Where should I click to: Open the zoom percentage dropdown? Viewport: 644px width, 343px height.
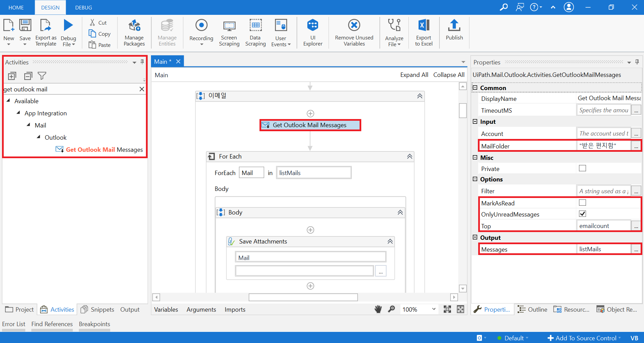(434, 309)
